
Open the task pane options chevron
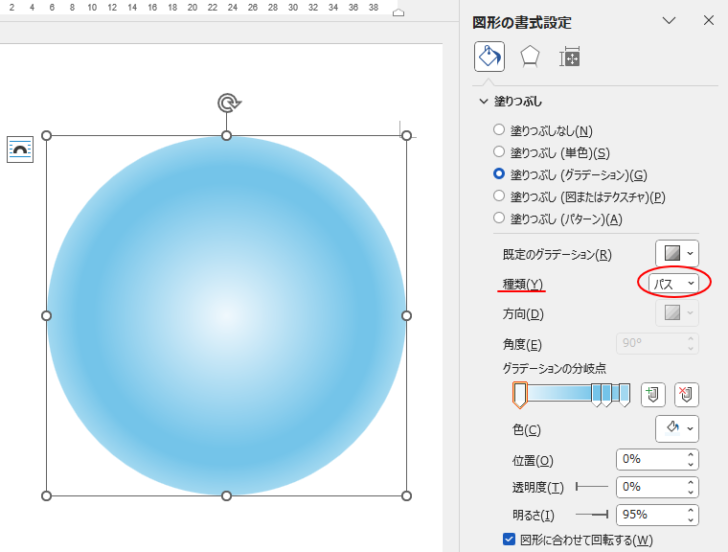tap(669, 20)
